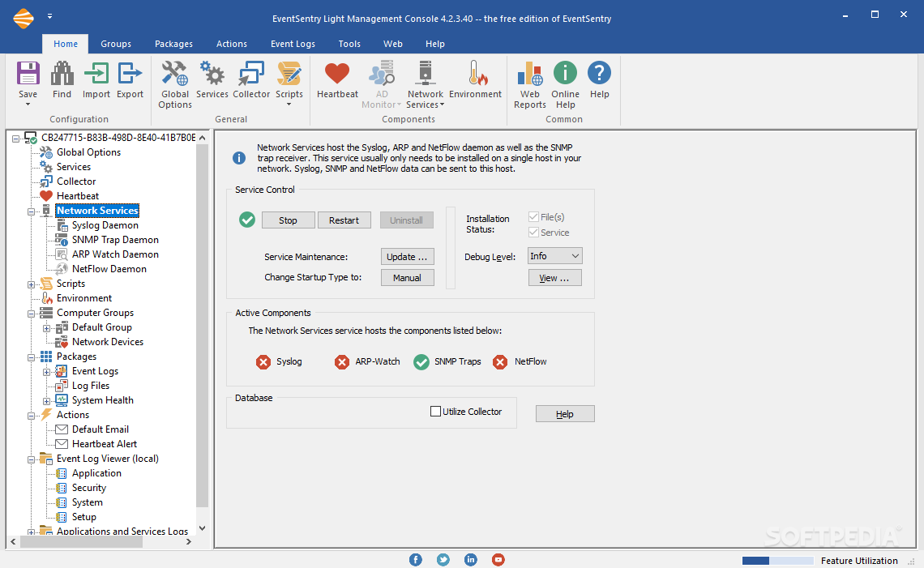Expand the Event Logs tree node
Viewport: 924px width, 568px height.
[46, 372]
